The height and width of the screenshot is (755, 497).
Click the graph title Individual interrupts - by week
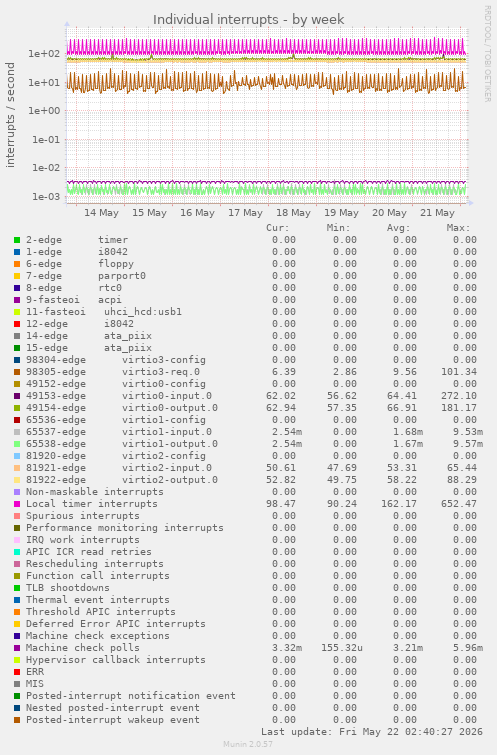pyautogui.click(x=248, y=20)
